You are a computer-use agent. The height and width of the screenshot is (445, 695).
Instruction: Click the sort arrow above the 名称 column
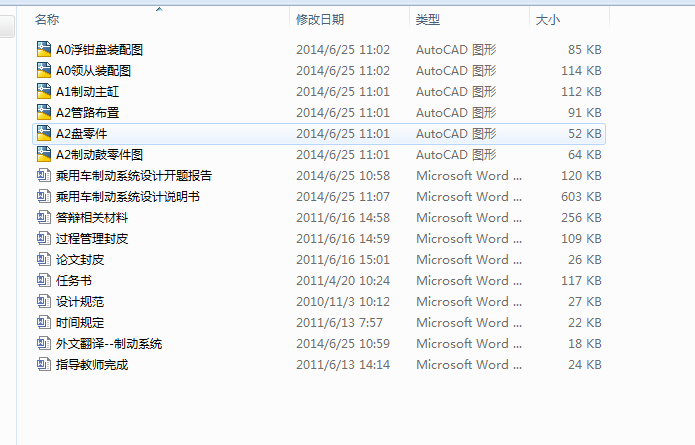159,9
